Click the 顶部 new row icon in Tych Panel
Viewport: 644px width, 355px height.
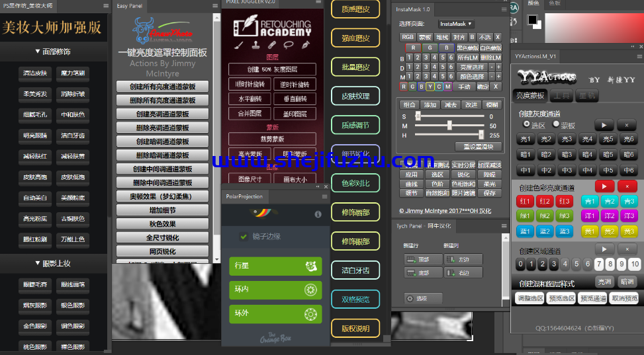tap(411, 259)
